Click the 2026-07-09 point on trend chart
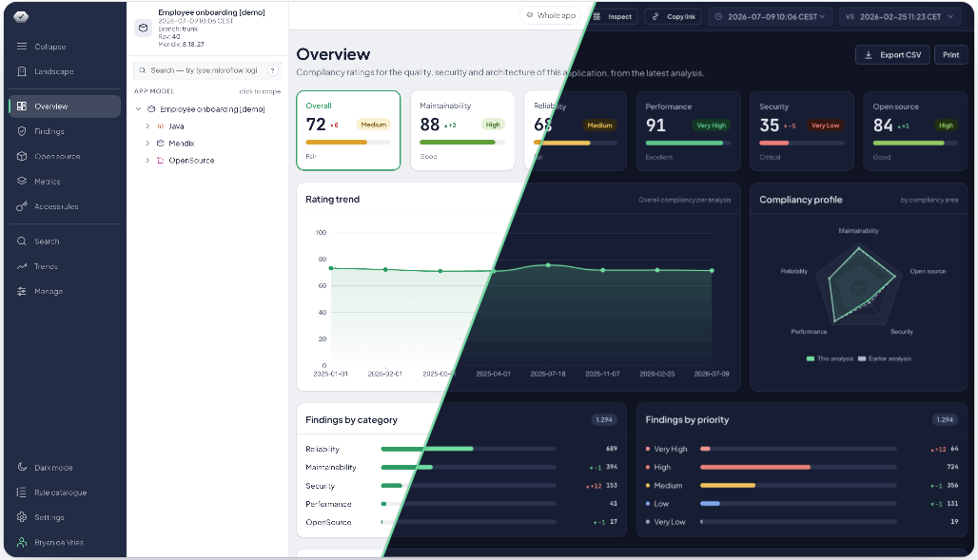The image size is (978, 560). click(712, 271)
